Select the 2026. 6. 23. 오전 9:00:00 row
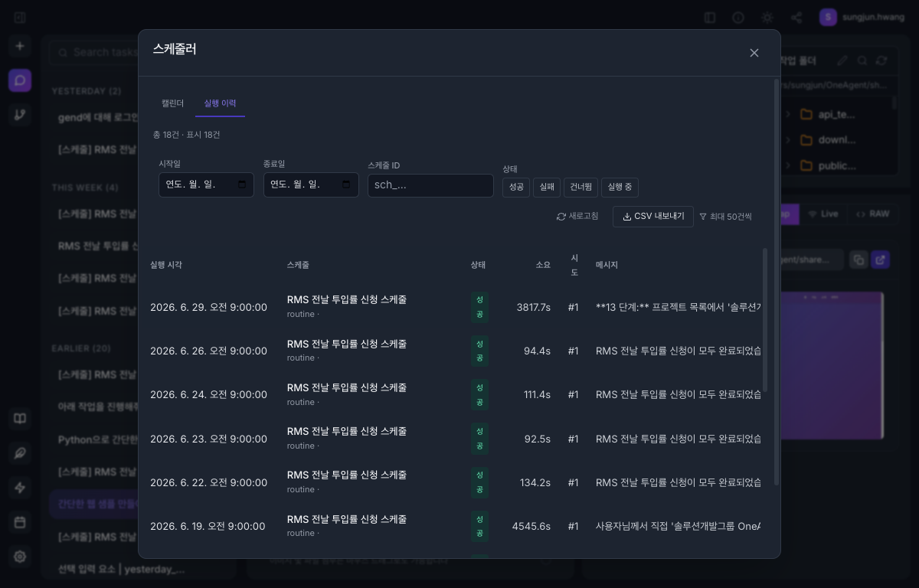 pyautogui.click(x=455, y=439)
